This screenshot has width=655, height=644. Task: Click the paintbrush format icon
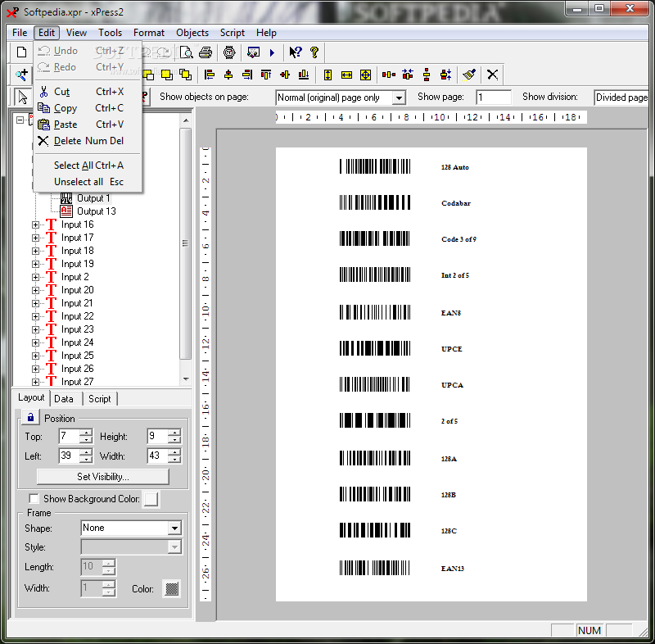tap(469, 75)
